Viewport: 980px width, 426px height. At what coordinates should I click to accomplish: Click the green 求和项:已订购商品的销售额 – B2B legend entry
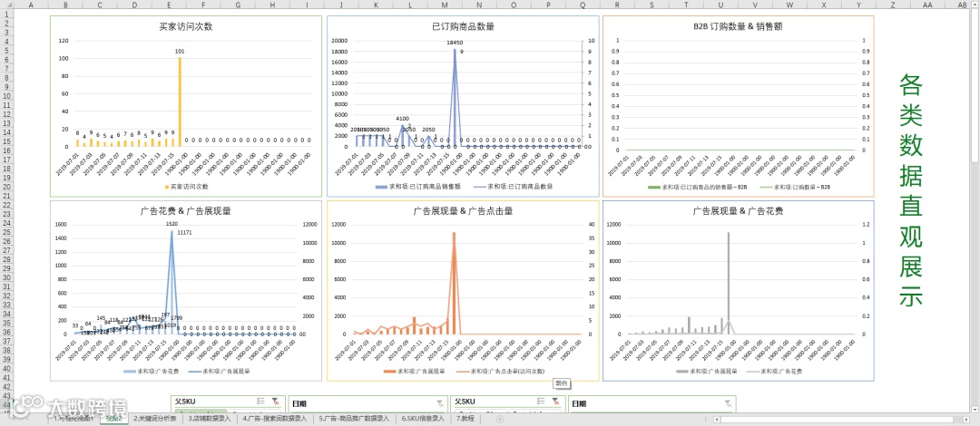pos(698,186)
